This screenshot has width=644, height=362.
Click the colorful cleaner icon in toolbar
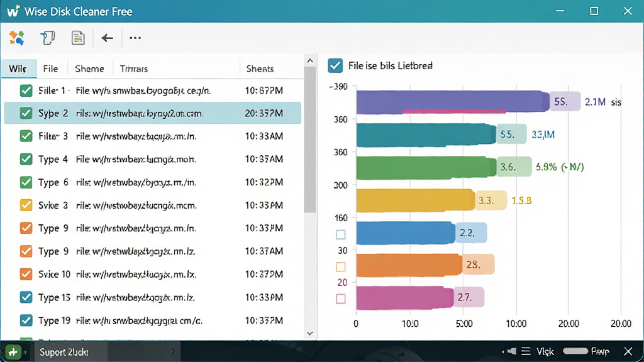pos(17,38)
